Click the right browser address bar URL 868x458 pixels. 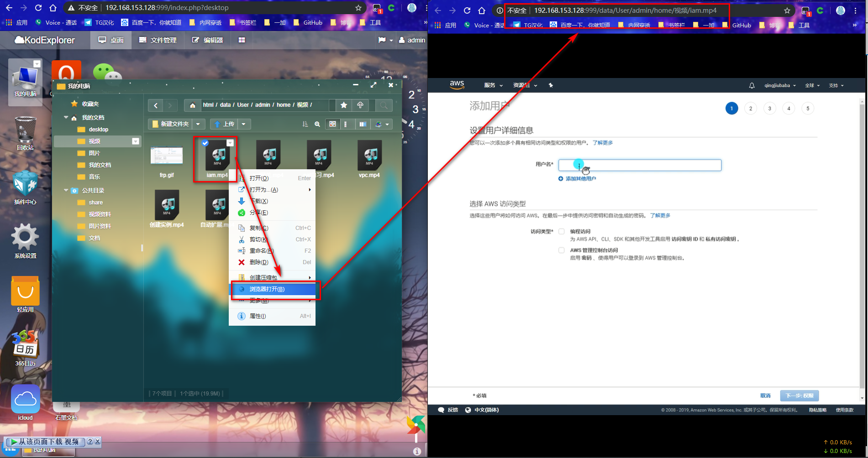(626, 10)
